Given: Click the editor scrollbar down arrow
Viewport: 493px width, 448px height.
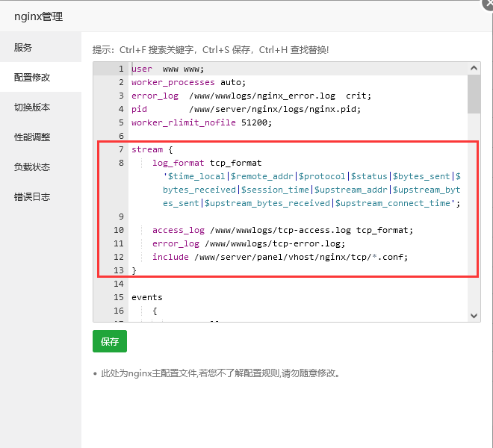Looking at the screenshot, I should 474,315.
